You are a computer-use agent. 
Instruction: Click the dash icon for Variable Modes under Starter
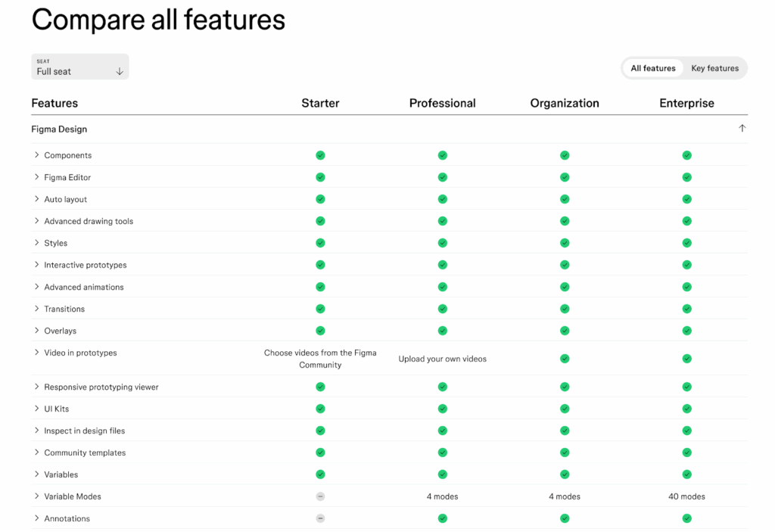click(x=320, y=496)
